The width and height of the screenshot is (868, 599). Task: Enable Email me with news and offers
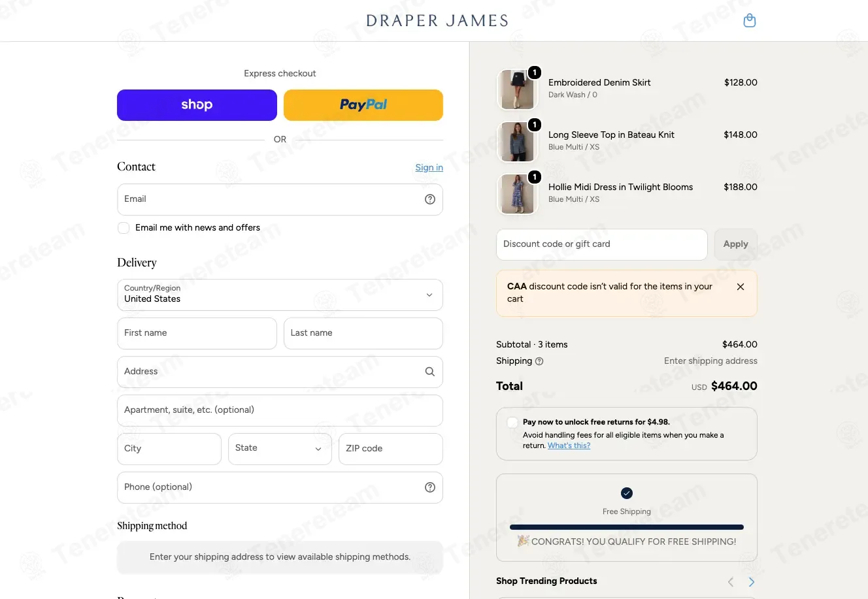pos(124,228)
